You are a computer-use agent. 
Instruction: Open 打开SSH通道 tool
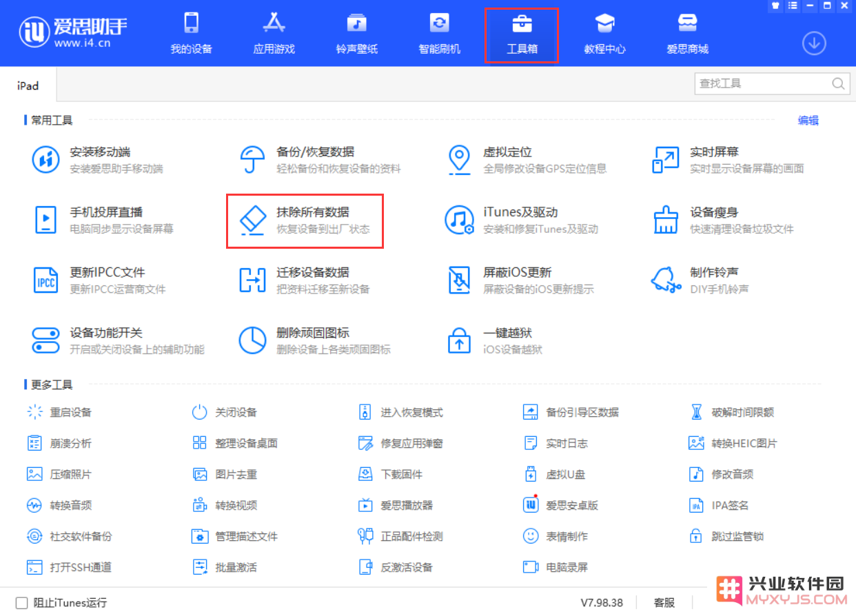point(70,567)
